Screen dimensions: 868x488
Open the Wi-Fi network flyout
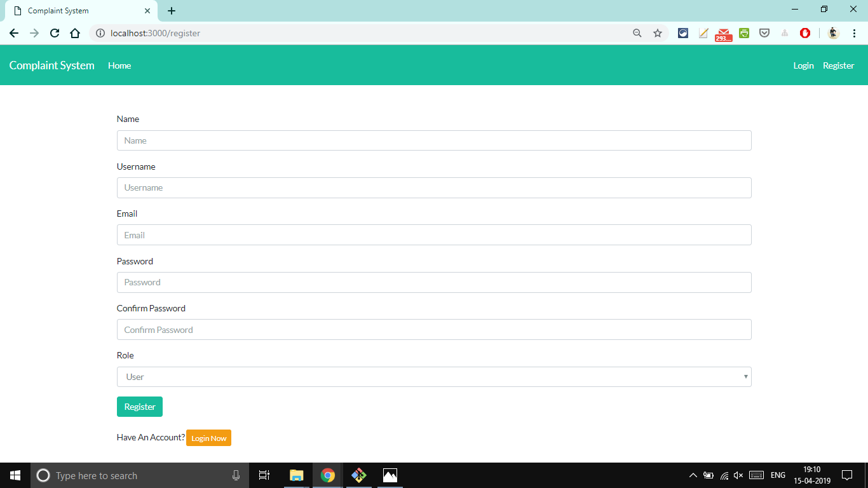coord(724,475)
